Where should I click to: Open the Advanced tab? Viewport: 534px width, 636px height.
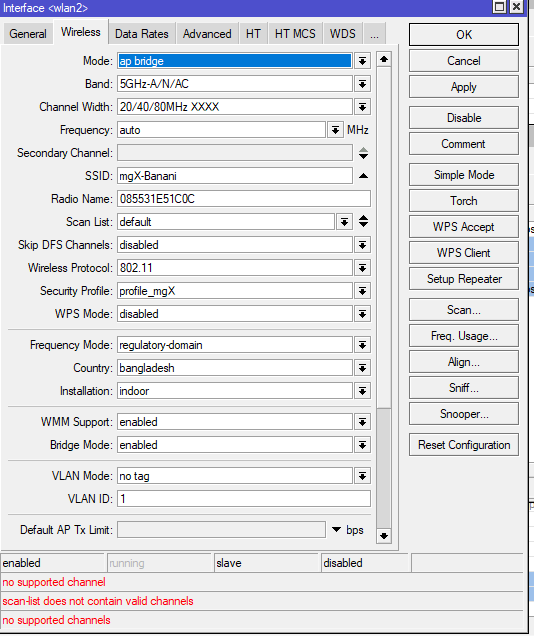207,34
